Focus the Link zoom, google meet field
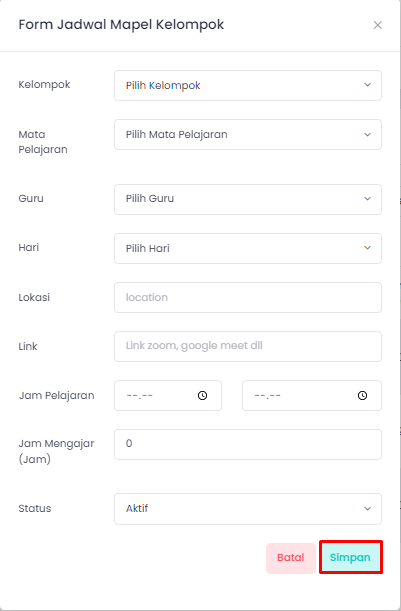Viewport: 401px width, 611px height. 248,346
